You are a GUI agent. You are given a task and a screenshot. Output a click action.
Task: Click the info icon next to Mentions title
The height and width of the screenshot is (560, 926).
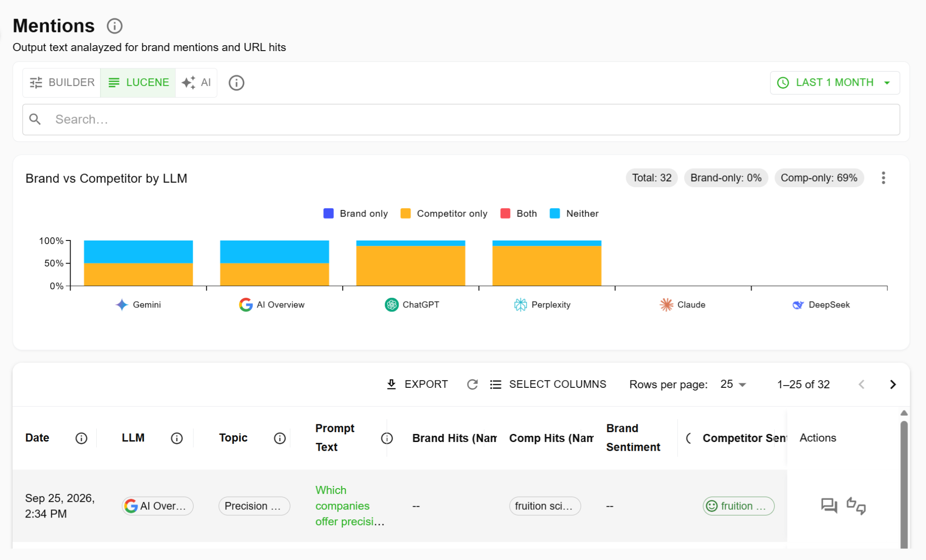coord(114,26)
